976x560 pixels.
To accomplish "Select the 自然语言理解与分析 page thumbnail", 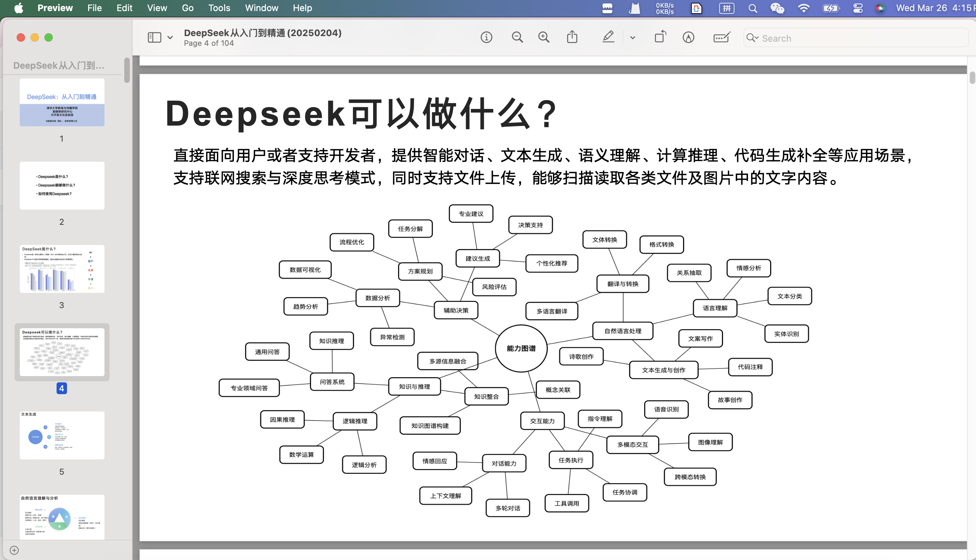I will [x=62, y=517].
